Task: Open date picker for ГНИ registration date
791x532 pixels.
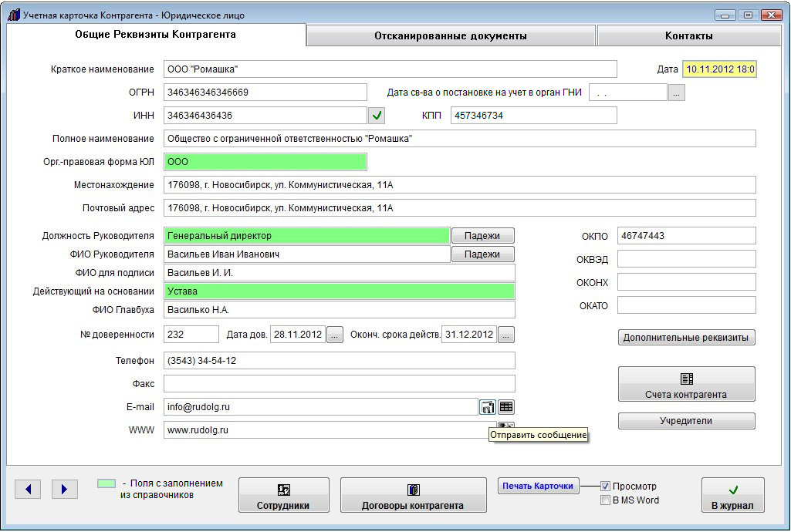Action: 676,93
